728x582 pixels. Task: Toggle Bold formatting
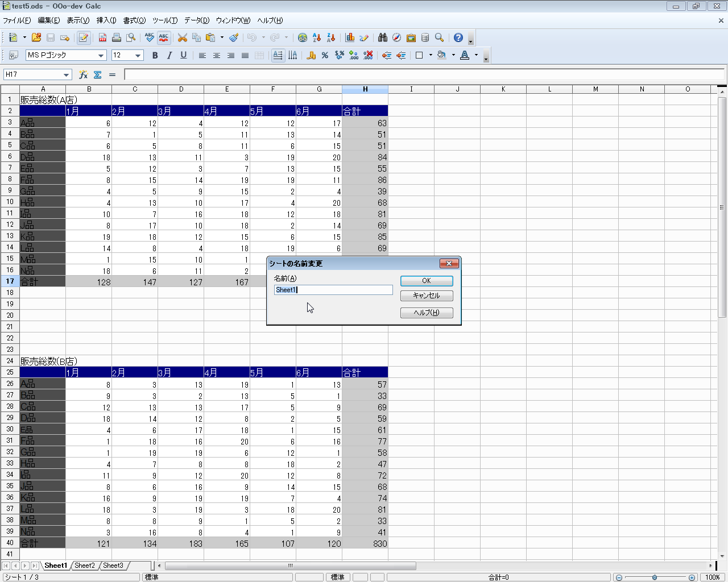tap(155, 56)
